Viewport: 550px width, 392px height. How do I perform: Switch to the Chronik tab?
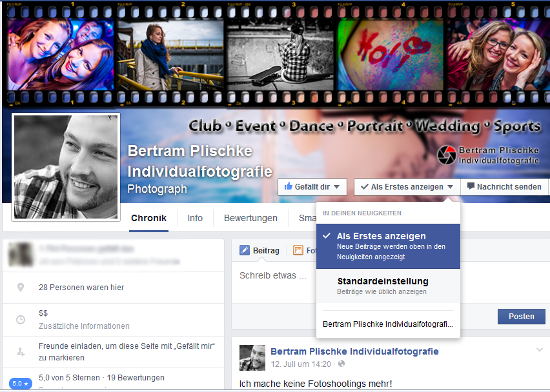click(x=148, y=218)
